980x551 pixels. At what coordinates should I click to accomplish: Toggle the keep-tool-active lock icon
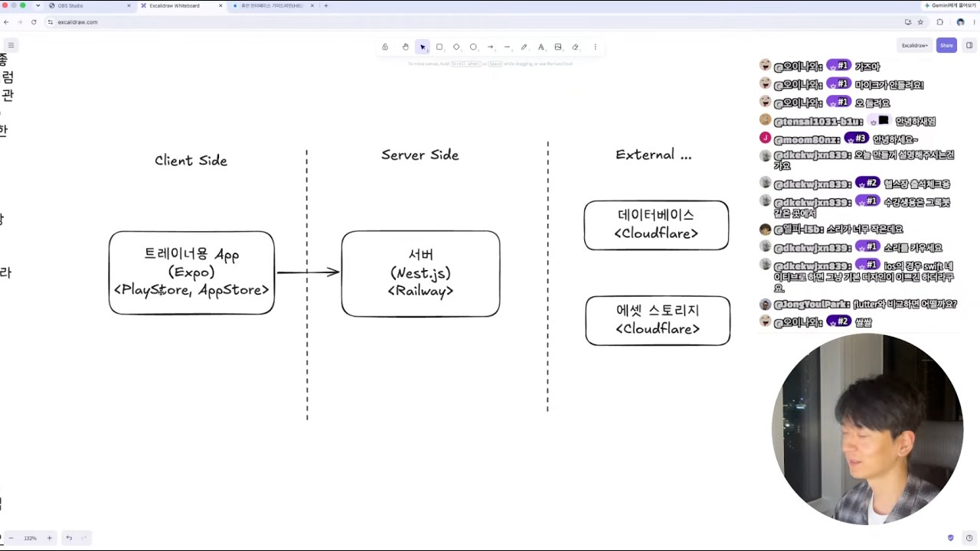[x=385, y=47]
